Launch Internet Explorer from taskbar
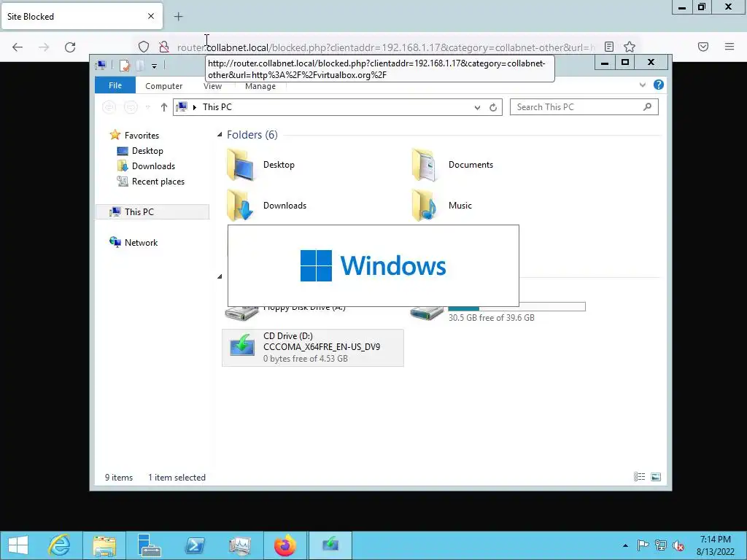The height and width of the screenshot is (560, 747). pos(60,545)
